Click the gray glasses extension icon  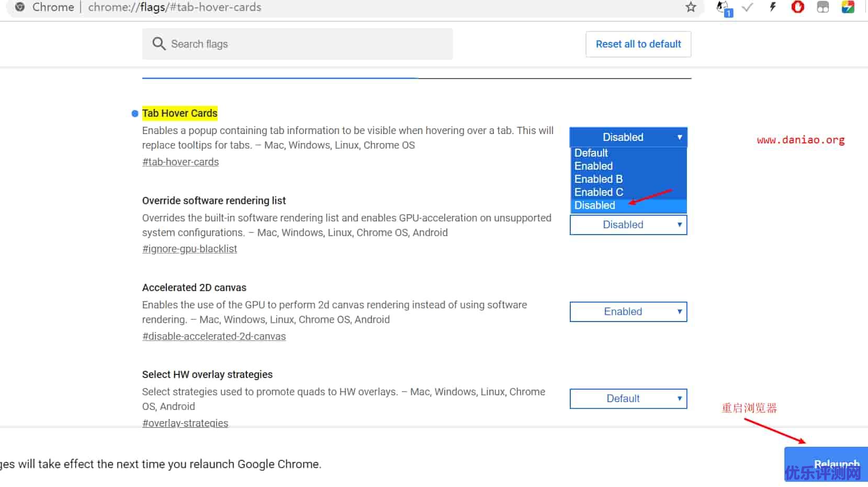pyautogui.click(x=823, y=7)
